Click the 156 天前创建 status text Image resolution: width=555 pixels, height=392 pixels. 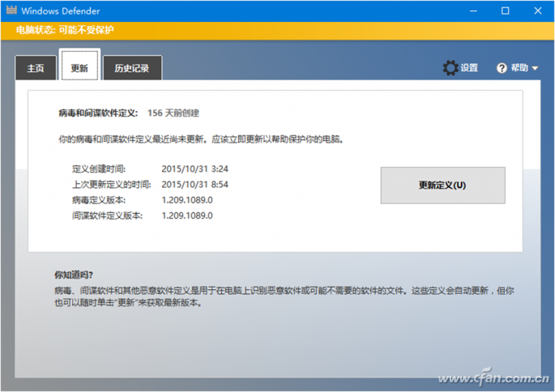[173, 113]
